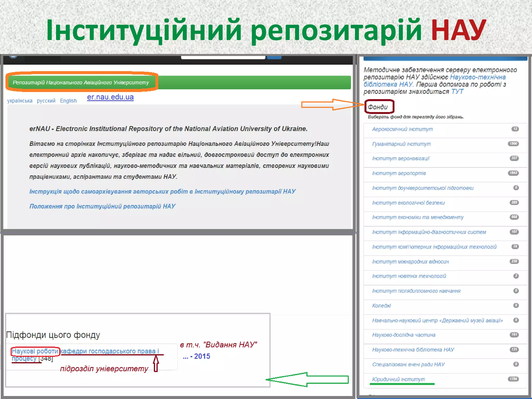Click the Підфонди цього фонду heading

(53, 335)
